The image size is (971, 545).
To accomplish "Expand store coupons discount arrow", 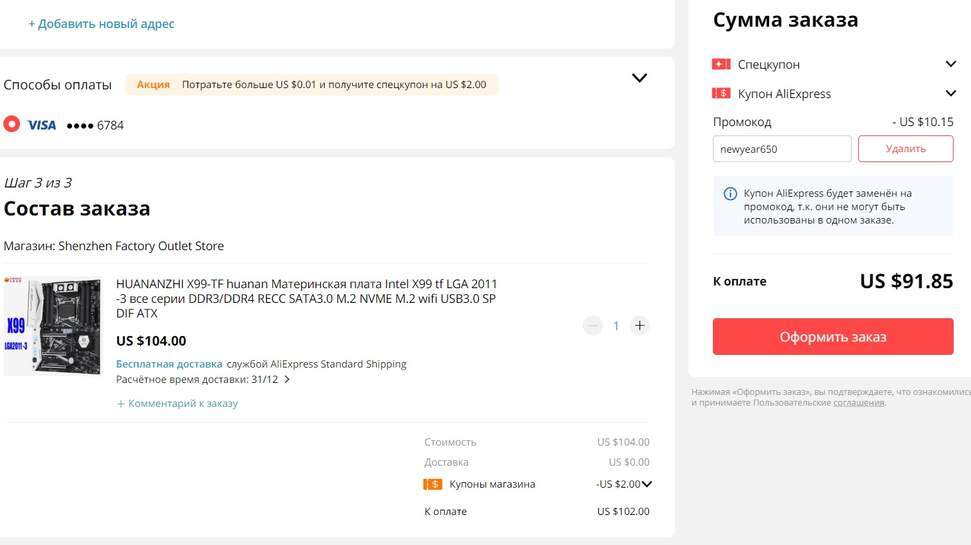I will coord(647,484).
